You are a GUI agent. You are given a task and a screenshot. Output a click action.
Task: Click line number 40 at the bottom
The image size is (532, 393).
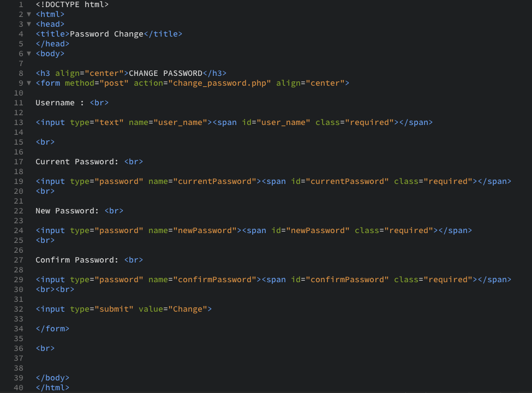19,388
